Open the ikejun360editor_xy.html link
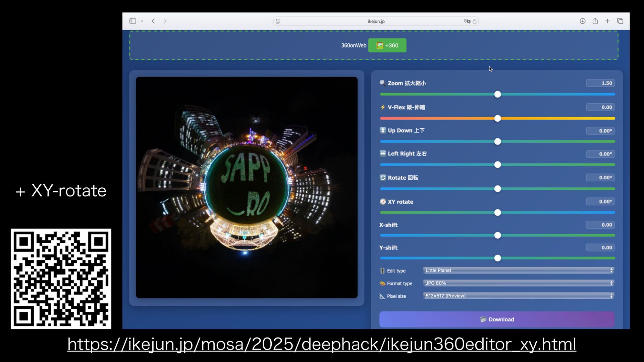 (322, 344)
